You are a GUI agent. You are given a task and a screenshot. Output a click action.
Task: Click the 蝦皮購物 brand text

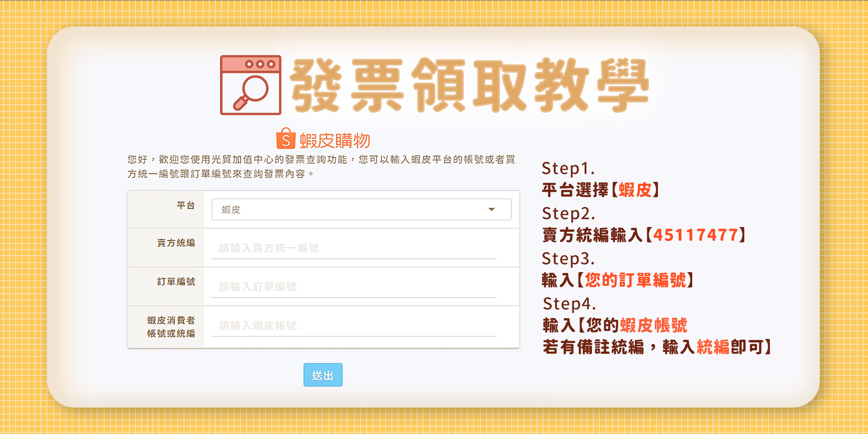335,141
